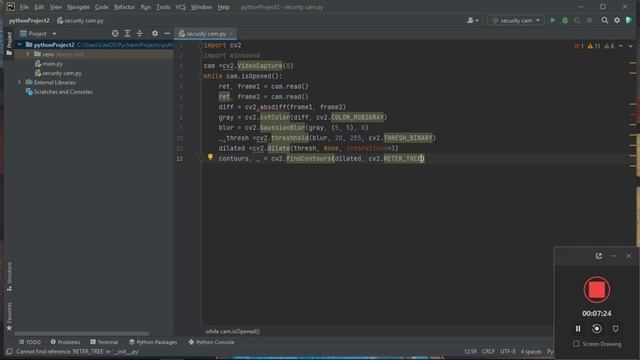Pause the screen recording
640x360 pixels.
[578, 329]
